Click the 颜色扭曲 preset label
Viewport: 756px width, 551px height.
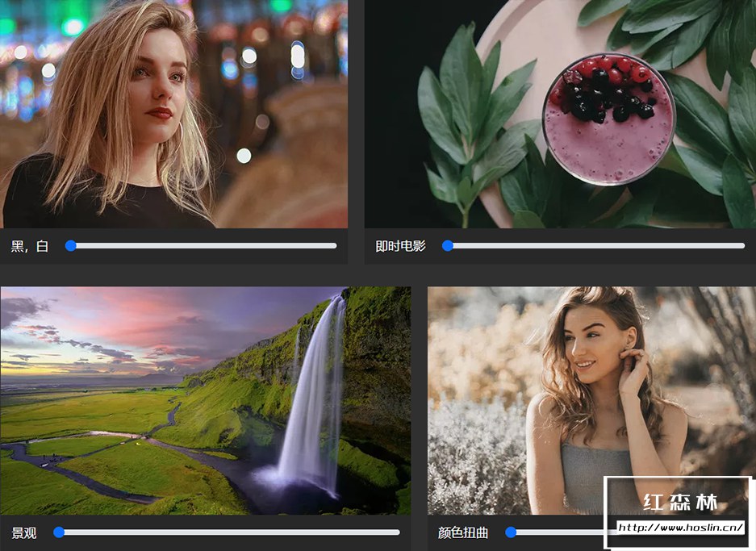463,532
